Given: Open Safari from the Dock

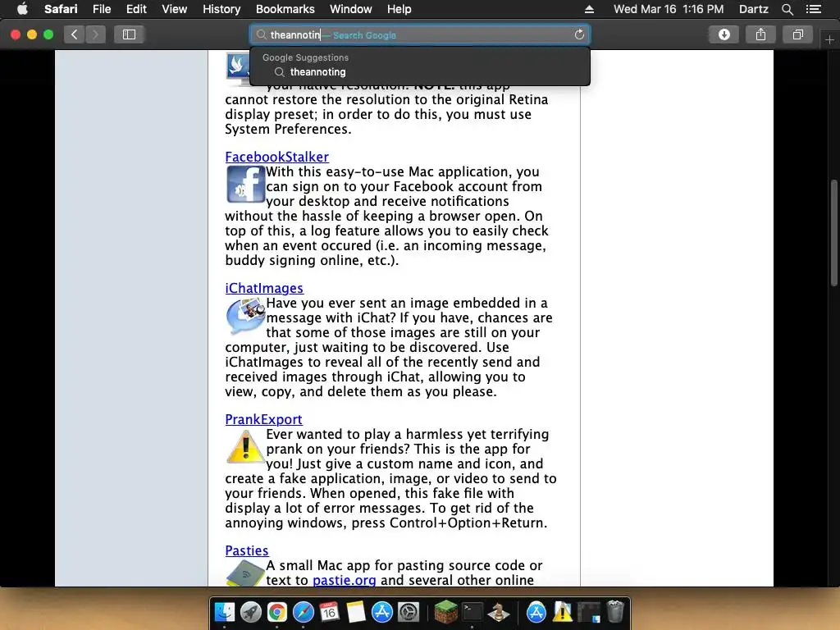Looking at the screenshot, I should (304, 612).
